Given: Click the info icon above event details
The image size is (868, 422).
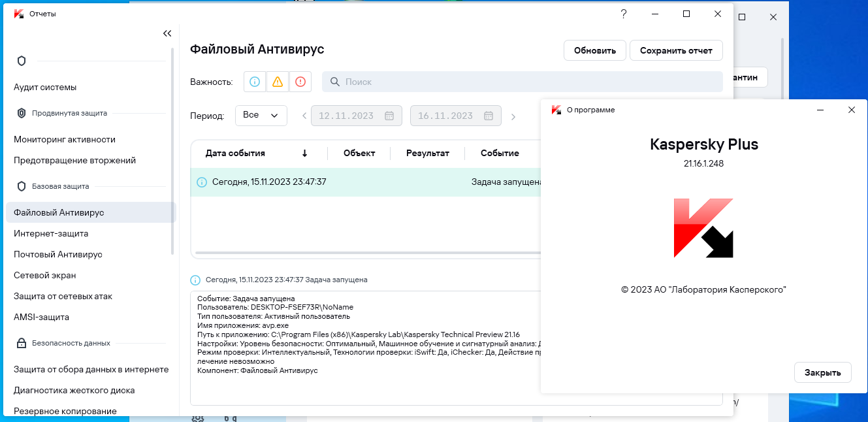Looking at the screenshot, I should click(195, 280).
